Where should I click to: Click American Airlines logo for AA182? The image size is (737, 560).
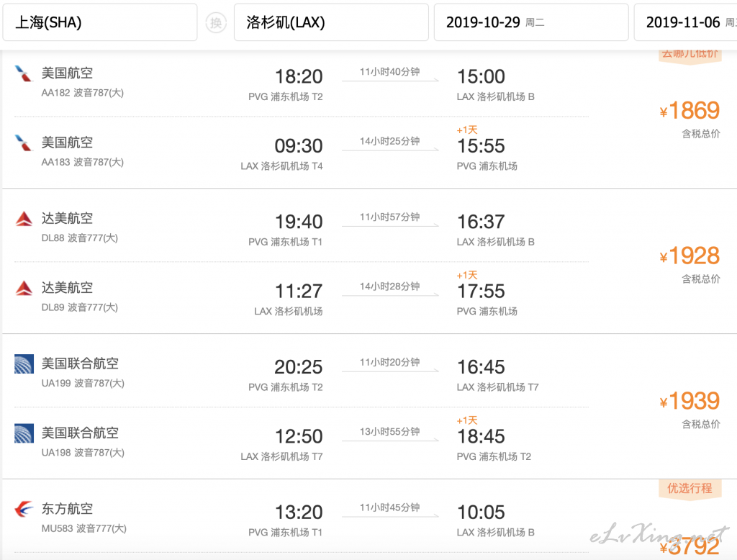click(x=24, y=73)
